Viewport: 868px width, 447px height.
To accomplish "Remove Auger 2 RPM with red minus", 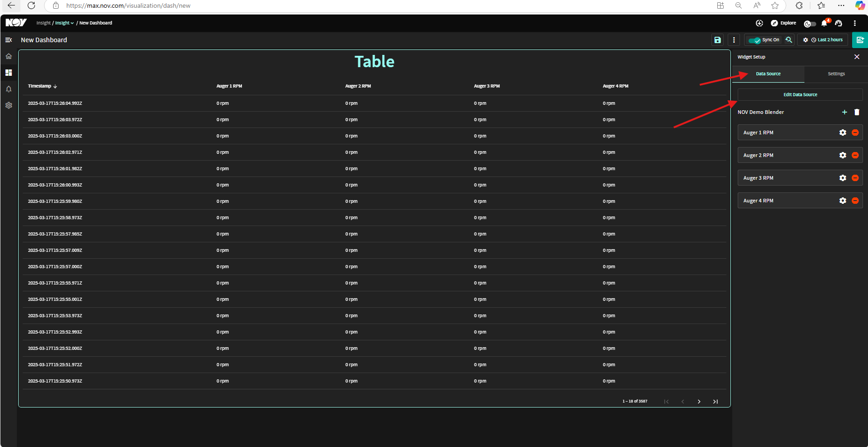I will 855,155.
